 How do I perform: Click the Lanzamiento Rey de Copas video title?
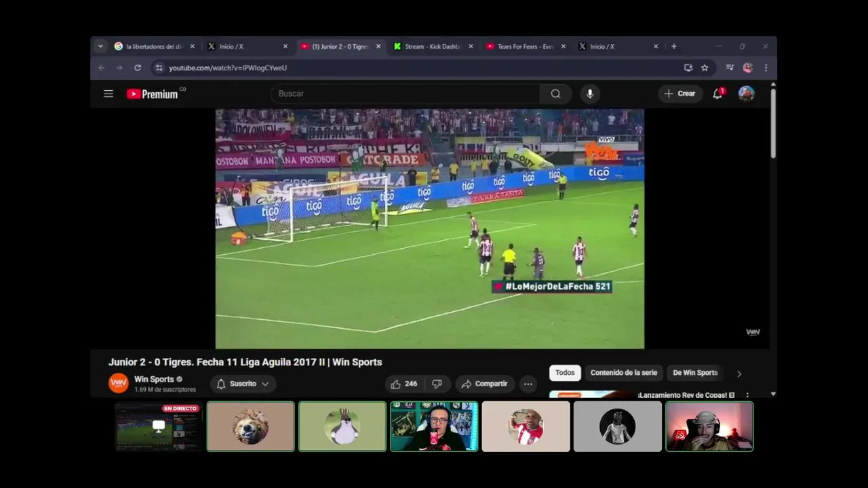click(x=686, y=395)
